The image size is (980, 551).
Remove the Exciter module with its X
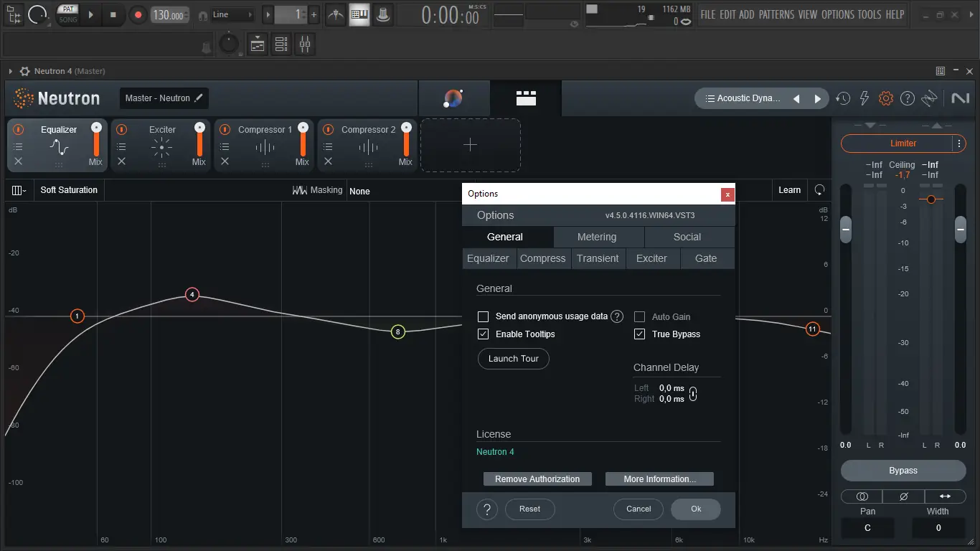tap(122, 161)
